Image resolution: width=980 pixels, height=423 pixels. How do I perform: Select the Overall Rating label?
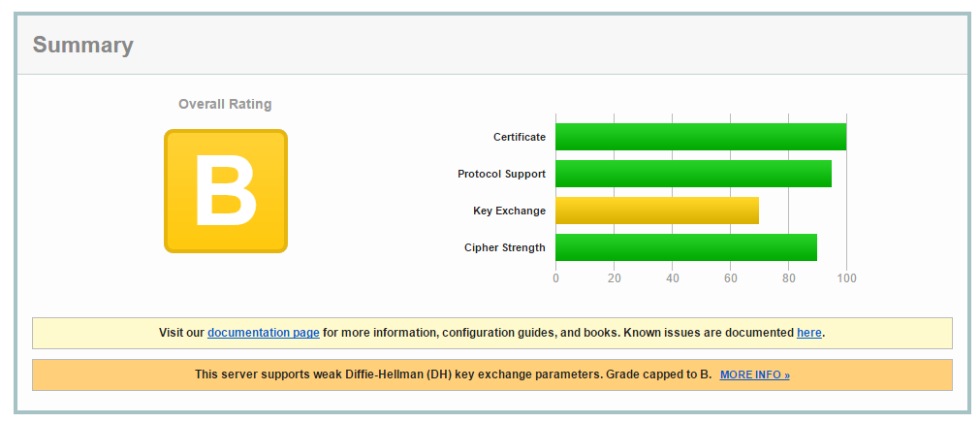[x=225, y=104]
